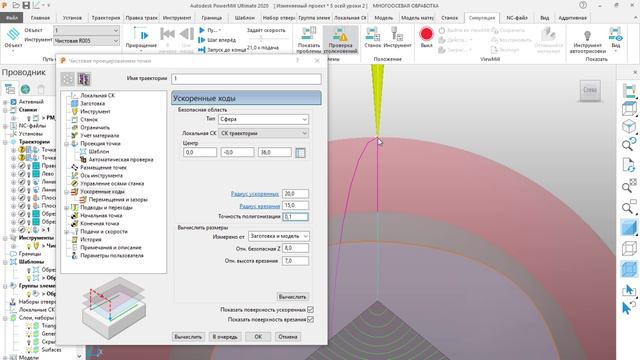Switch to the Шаблон ribbon tab
This screenshot has height=360, width=640.
[x=244, y=18]
